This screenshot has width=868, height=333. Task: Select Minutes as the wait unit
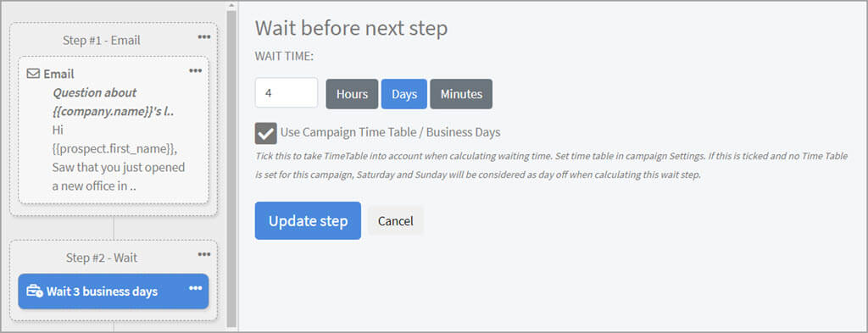point(461,94)
